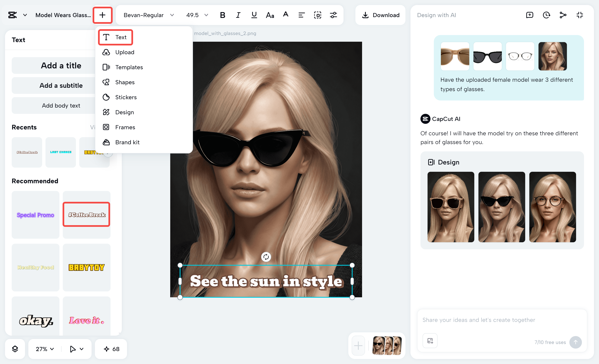This screenshot has height=364, width=599.
Task: Open version history with the clock icon
Action: point(546,15)
